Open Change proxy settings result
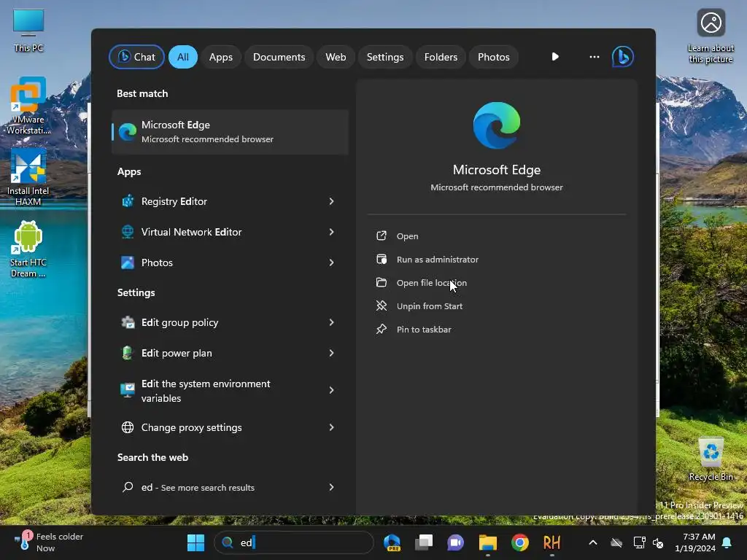 (x=230, y=427)
